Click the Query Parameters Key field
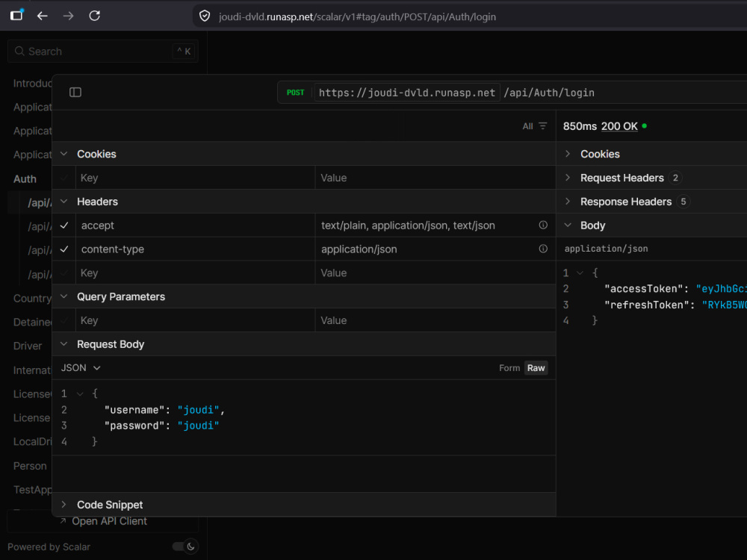This screenshot has height=560, width=747. 195,320
